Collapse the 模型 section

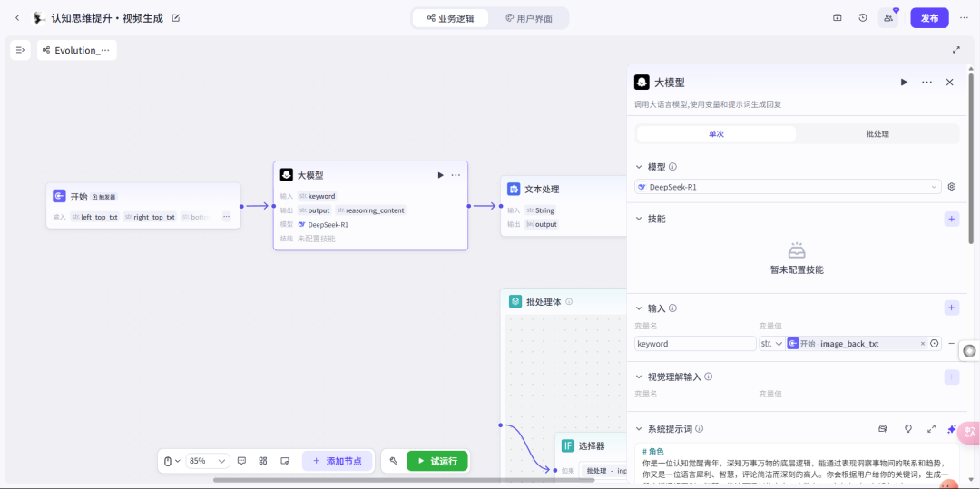639,167
